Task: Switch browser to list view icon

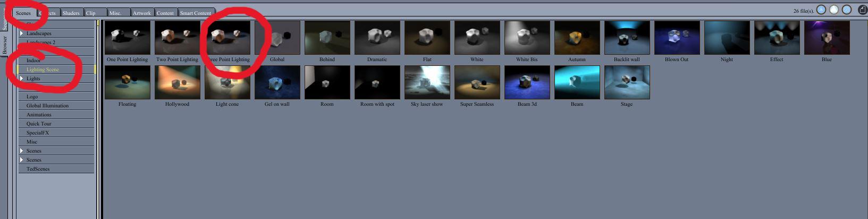Action: pos(847,10)
